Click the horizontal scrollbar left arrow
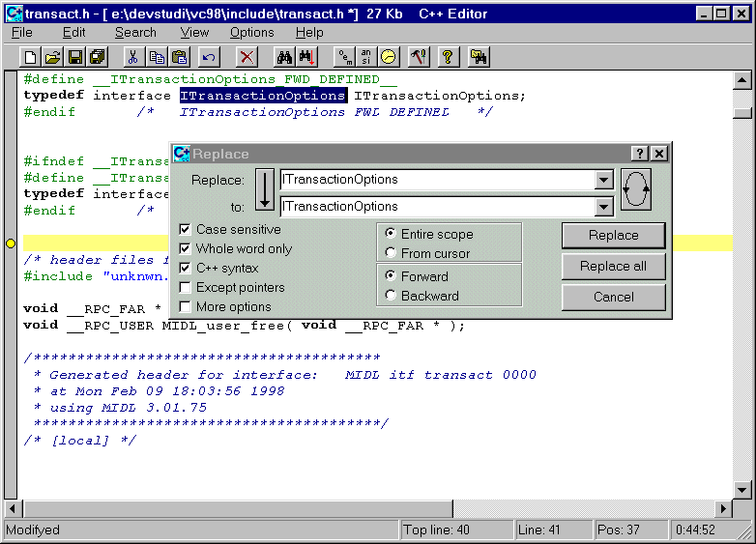The height and width of the screenshot is (544, 756). tap(13, 509)
